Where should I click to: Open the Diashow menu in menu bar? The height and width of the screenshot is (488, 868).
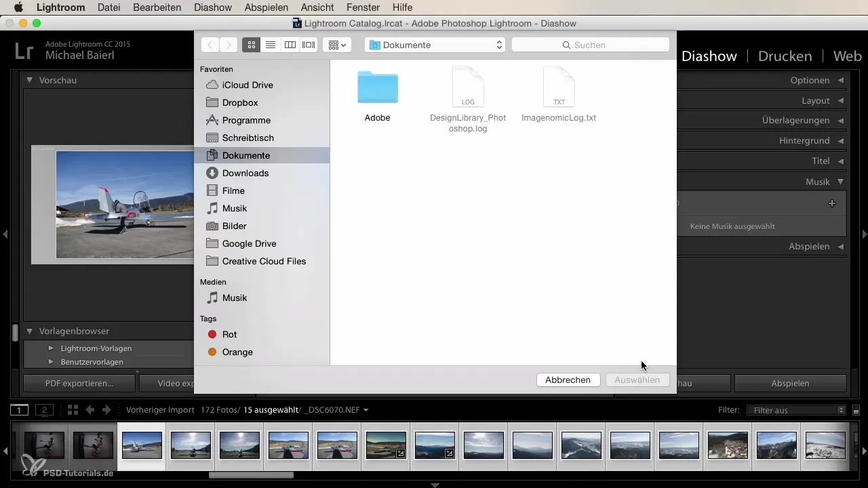point(213,7)
